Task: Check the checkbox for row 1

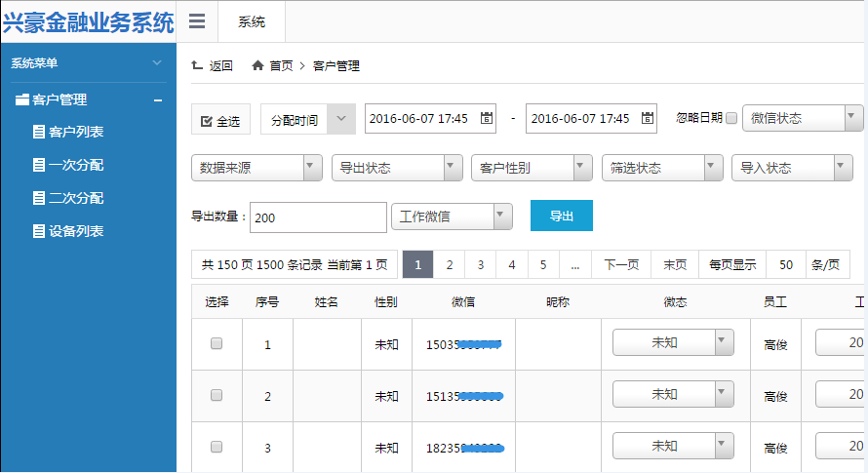Action: coord(217,343)
